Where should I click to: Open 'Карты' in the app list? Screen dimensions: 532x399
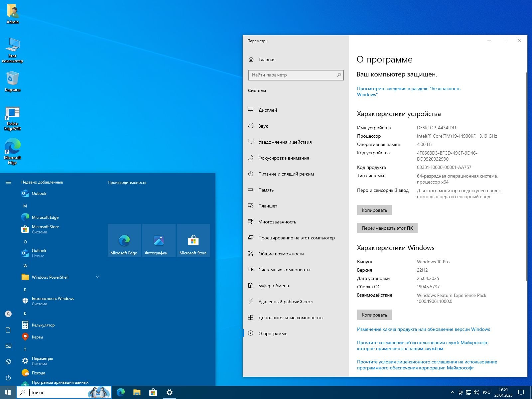click(61, 337)
